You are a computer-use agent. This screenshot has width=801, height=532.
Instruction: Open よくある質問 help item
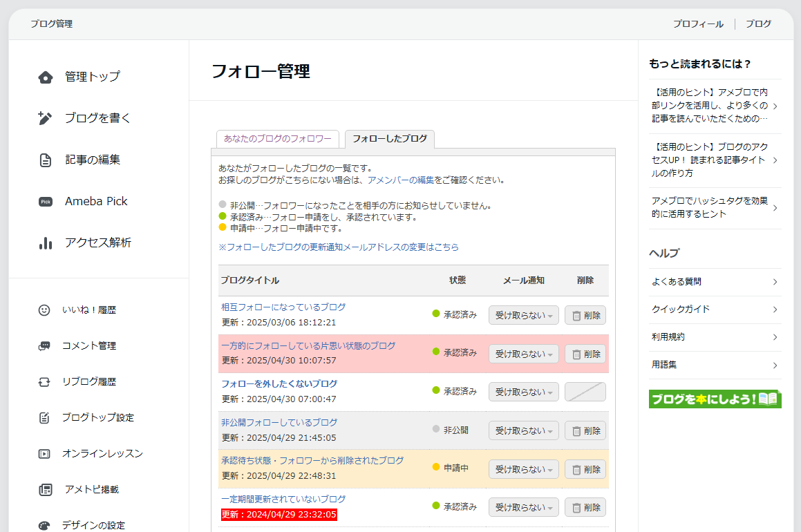click(x=715, y=282)
